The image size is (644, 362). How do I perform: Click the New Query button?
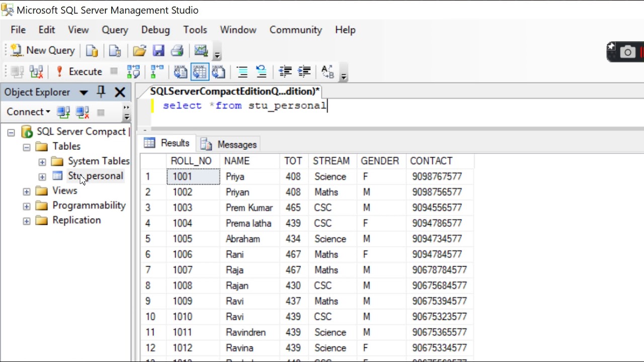(x=43, y=50)
